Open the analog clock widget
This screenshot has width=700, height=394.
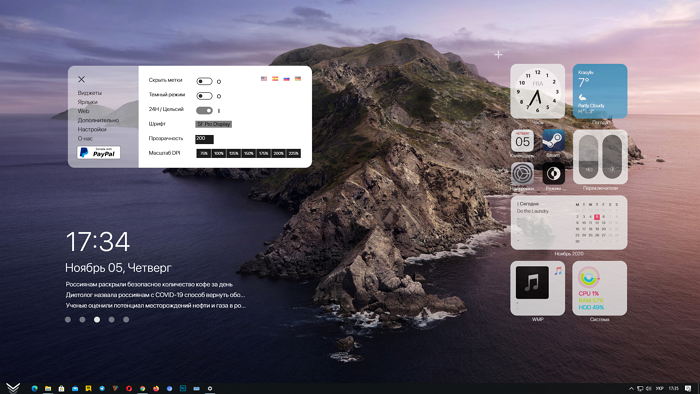tap(538, 91)
